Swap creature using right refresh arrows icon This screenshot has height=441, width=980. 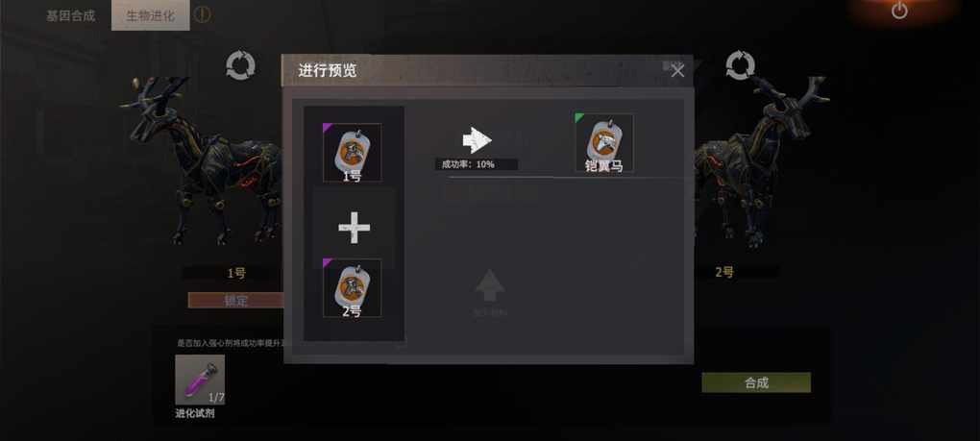point(740,65)
